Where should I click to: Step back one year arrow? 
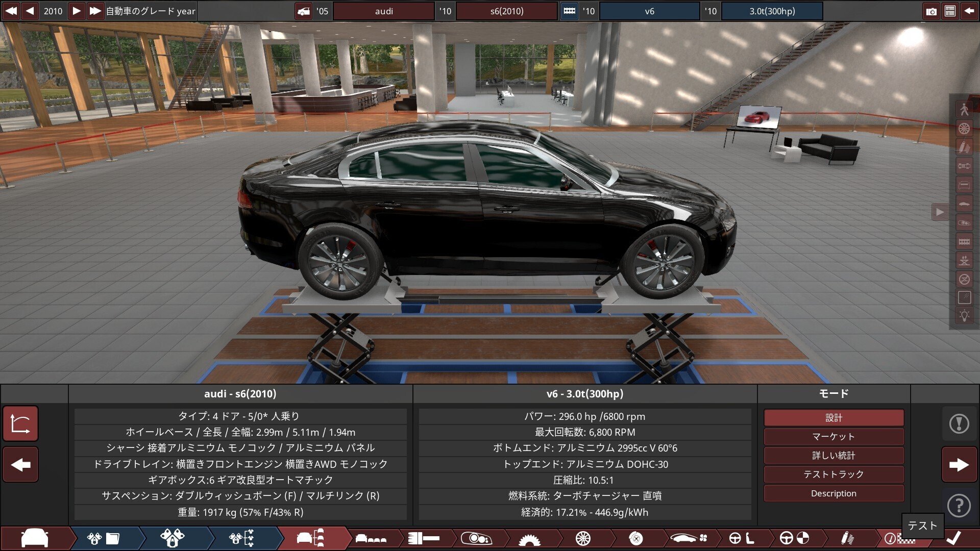(30, 11)
